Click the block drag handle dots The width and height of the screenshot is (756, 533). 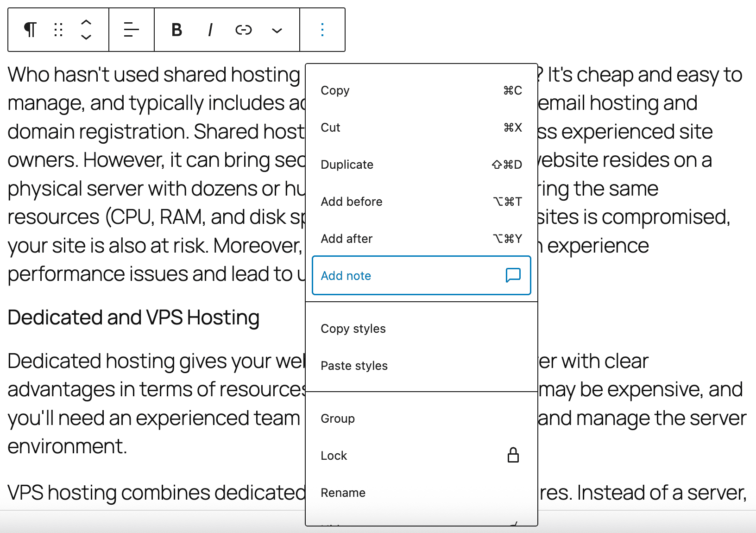tap(57, 29)
